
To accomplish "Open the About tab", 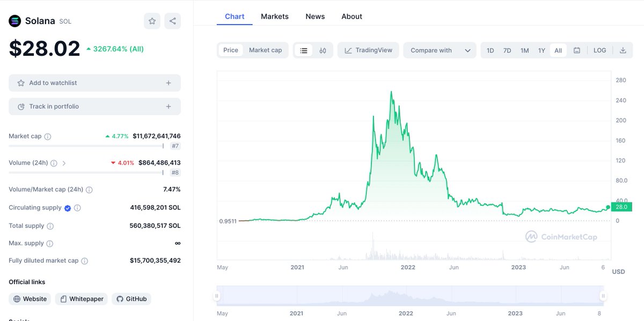I will (x=352, y=17).
